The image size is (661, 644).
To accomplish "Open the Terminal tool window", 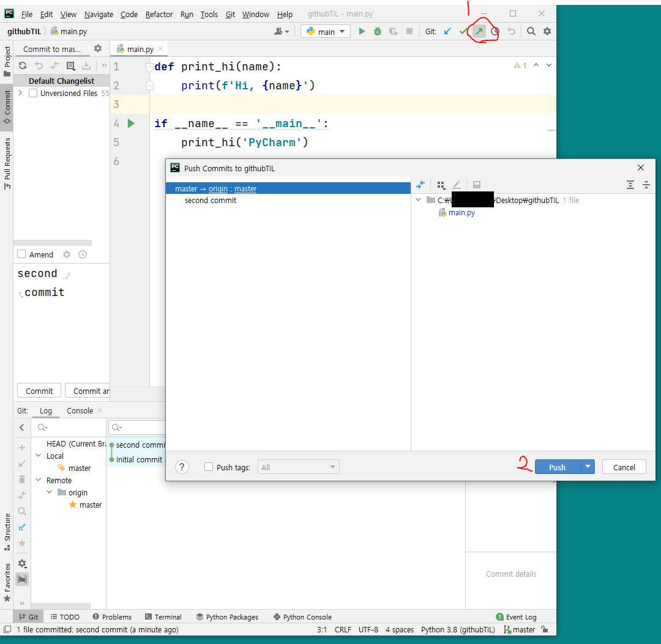I will pyautogui.click(x=163, y=616).
